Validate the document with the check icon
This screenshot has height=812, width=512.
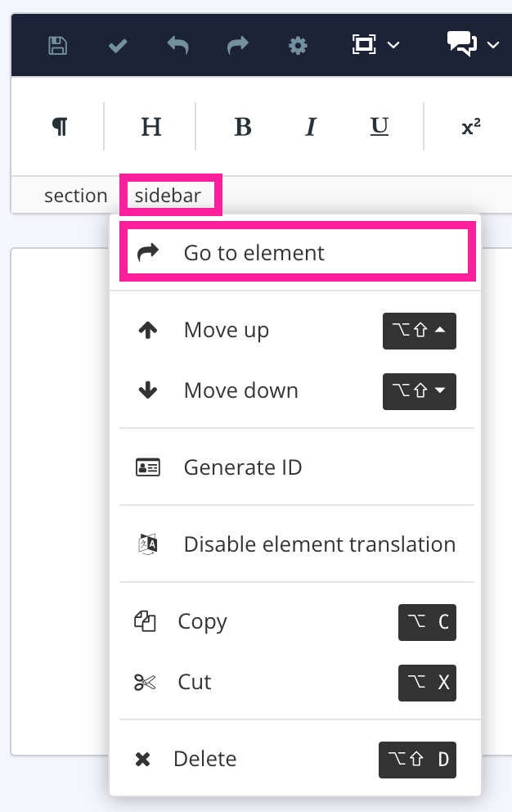tap(117, 46)
